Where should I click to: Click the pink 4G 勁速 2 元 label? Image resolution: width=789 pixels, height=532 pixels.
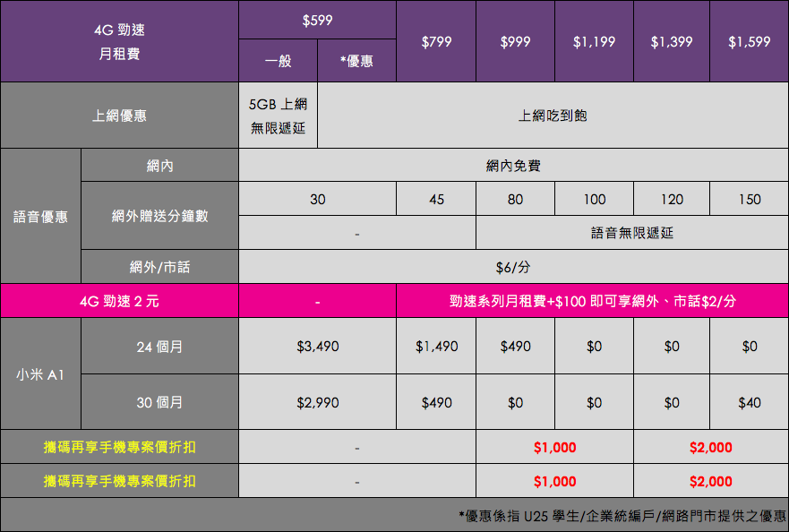119,301
